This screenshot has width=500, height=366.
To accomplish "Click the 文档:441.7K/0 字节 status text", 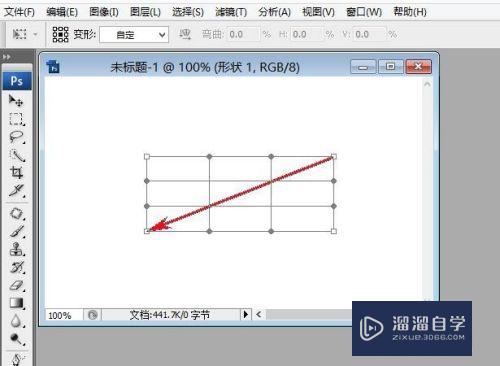I will [x=170, y=315].
